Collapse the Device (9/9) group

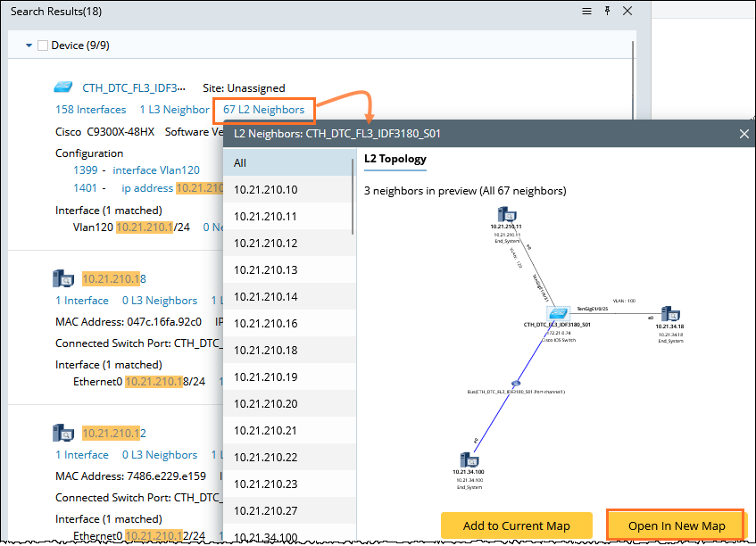pos(29,45)
